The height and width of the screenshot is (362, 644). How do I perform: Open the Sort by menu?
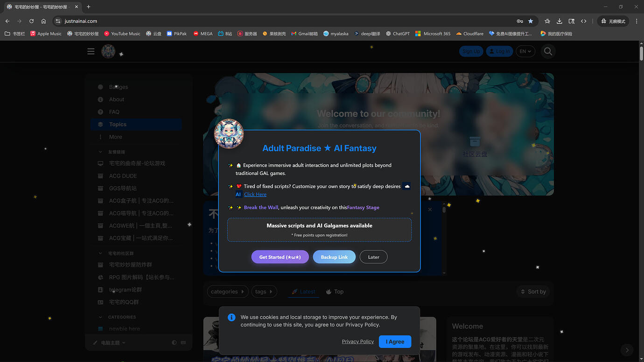533,292
